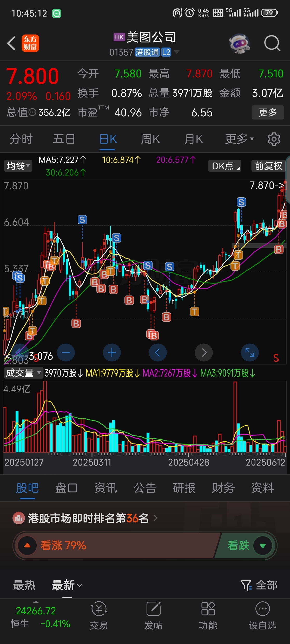The image size is (290, 644).
Task: Open the 交易 trade icon
Action: pos(99,616)
